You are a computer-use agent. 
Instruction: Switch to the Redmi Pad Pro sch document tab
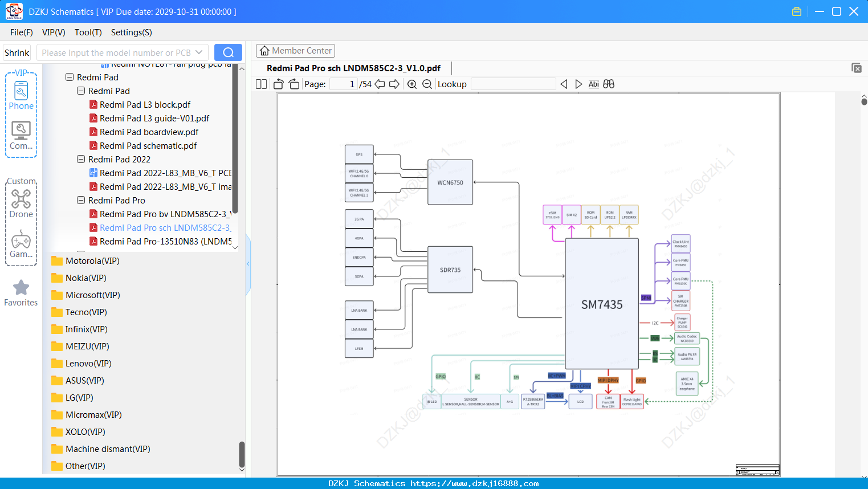[x=353, y=68]
